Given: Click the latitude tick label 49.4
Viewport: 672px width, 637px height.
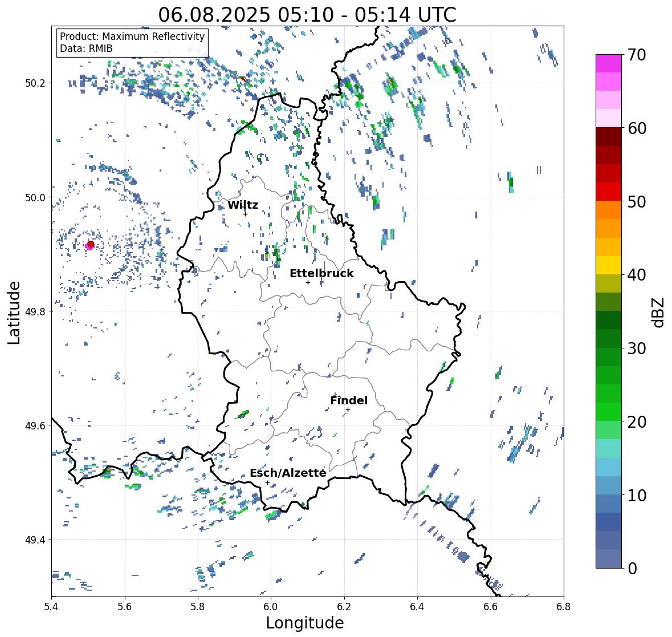Looking at the screenshot, I should click(35, 540).
